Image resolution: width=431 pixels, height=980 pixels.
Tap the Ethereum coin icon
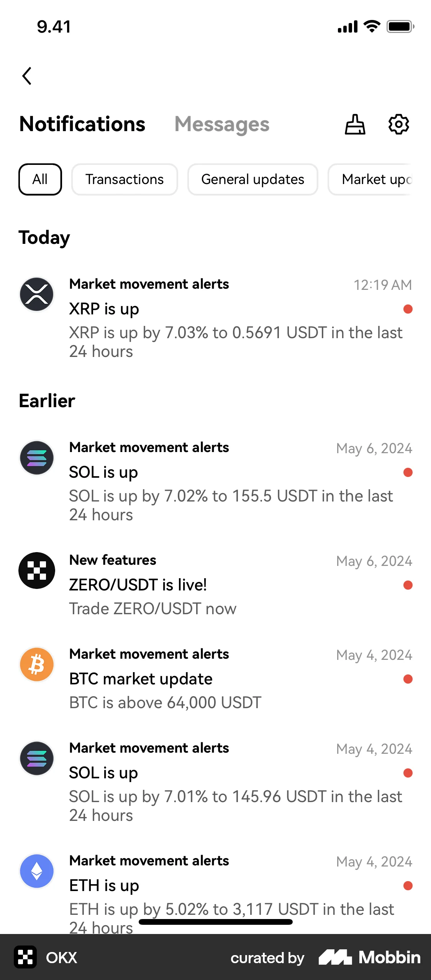(37, 871)
